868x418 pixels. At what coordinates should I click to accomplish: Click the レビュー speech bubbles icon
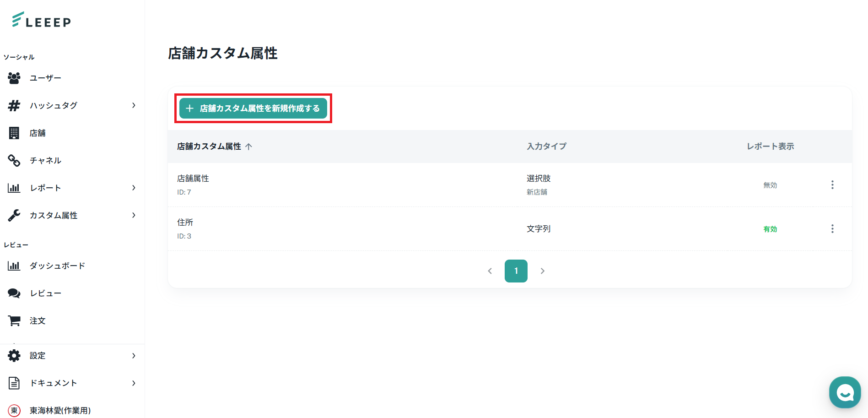14,293
